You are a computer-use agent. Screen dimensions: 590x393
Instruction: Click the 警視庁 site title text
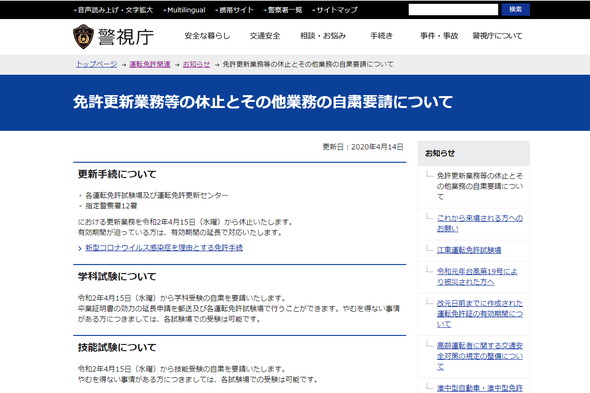tap(126, 37)
